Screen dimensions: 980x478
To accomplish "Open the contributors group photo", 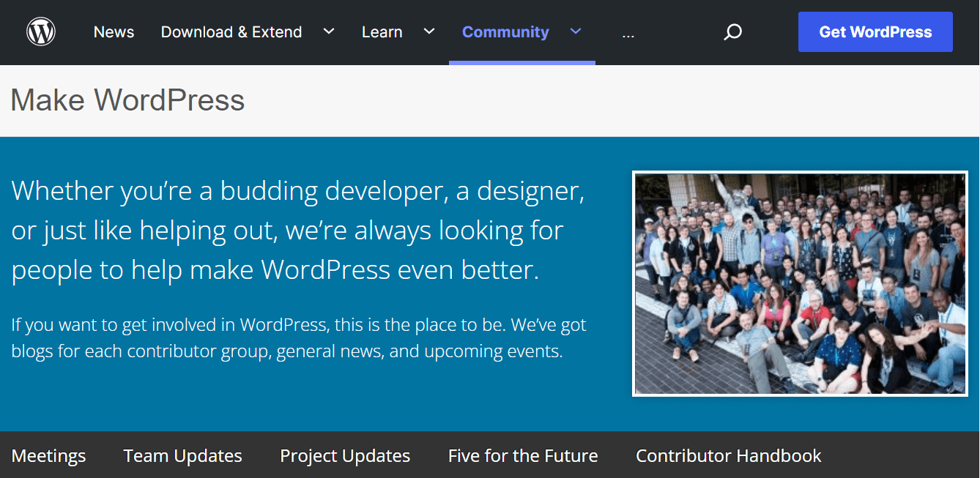I will click(x=801, y=284).
